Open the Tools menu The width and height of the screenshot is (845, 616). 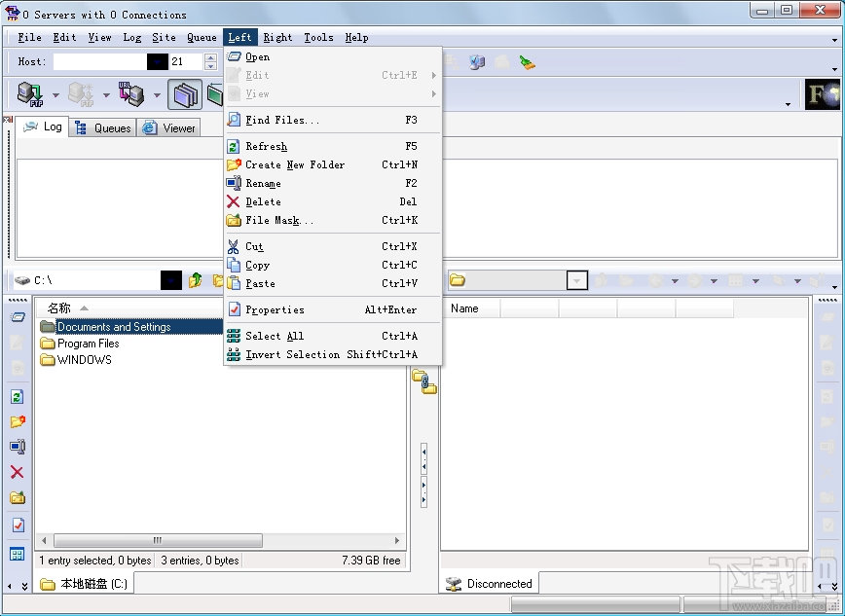(x=318, y=37)
